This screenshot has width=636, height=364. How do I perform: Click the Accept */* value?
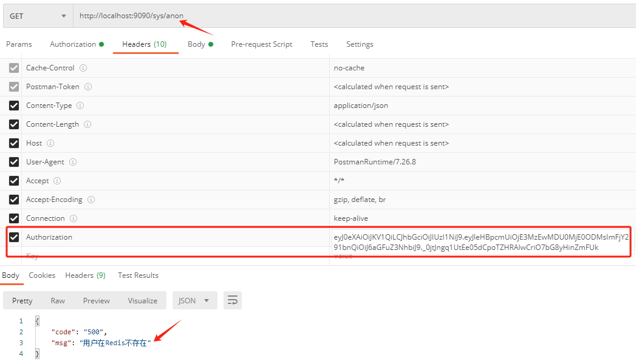point(339,181)
